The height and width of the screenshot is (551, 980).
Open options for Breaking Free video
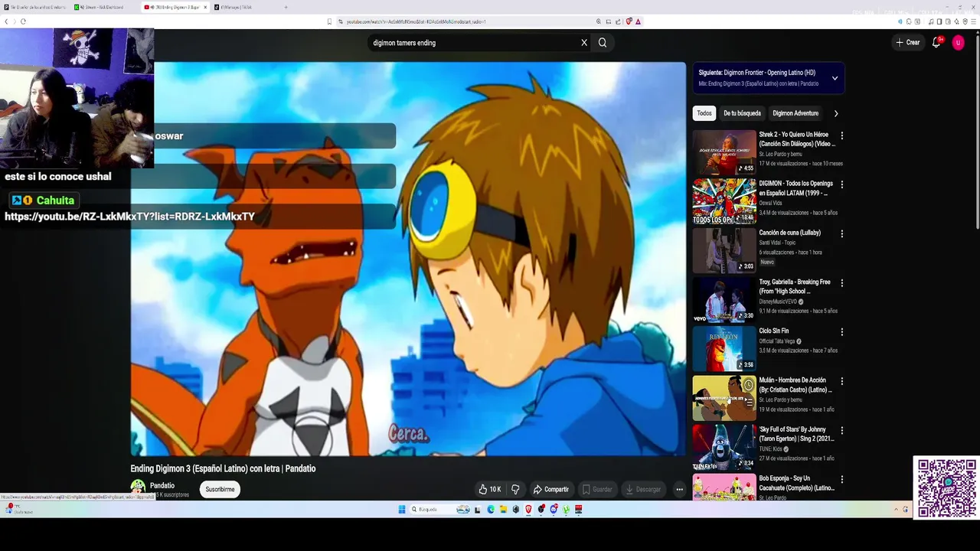click(x=842, y=282)
